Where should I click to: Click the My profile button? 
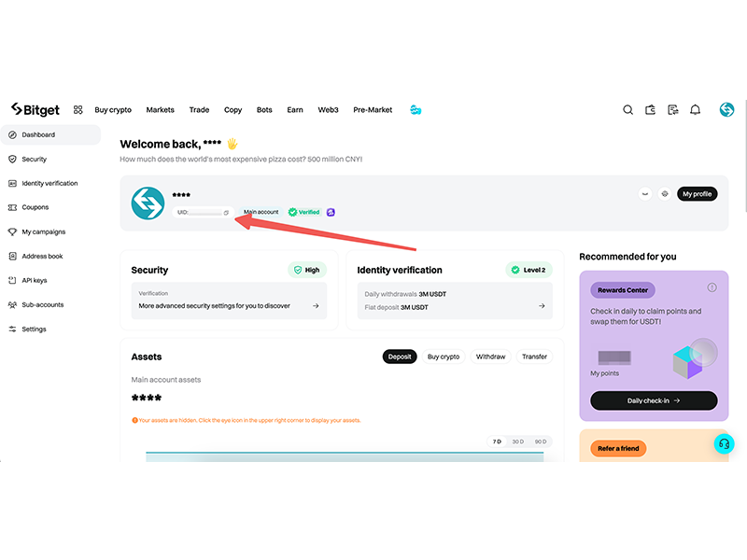(697, 194)
